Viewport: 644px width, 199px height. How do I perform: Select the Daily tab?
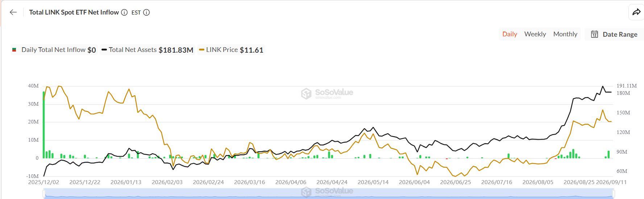click(x=510, y=34)
